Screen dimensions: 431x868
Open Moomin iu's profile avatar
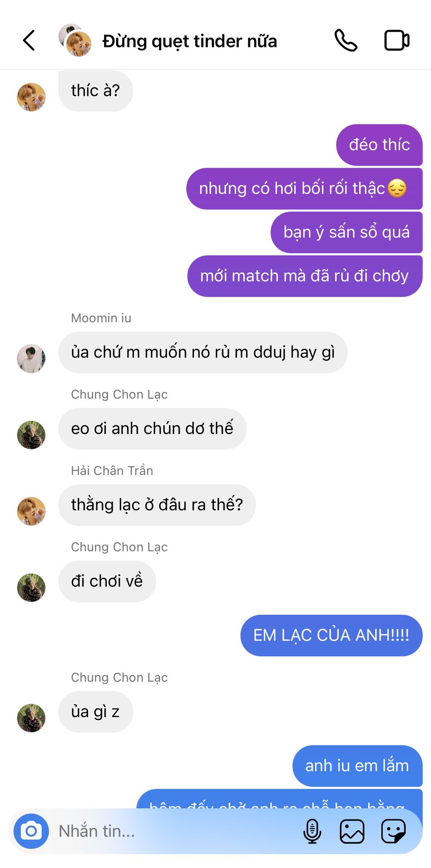click(31, 359)
